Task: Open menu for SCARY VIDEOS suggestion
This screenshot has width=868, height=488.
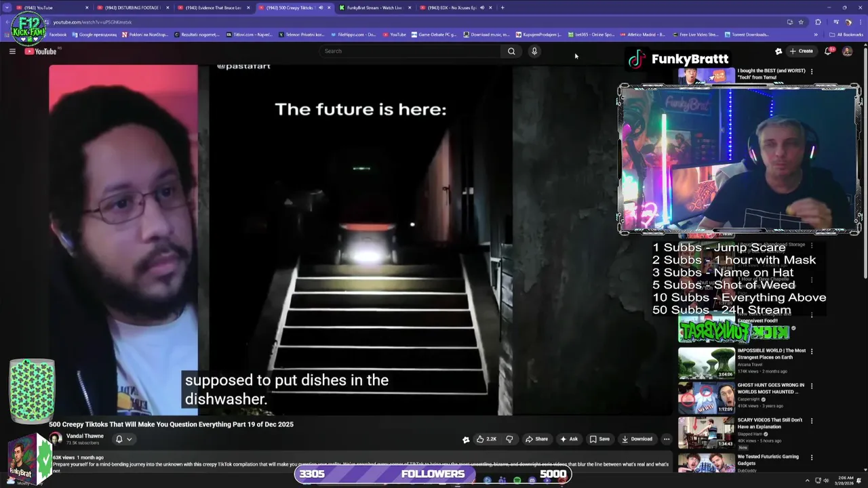Action: click(812, 420)
